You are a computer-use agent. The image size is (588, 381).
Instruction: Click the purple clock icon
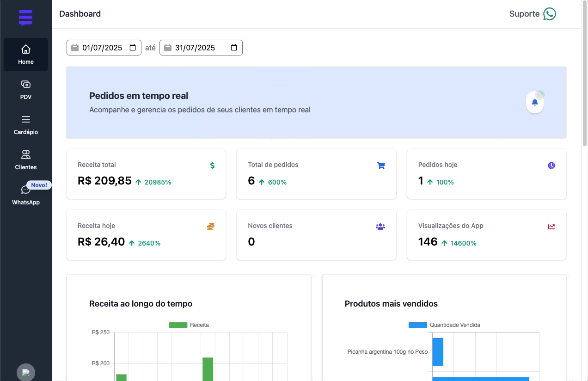[551, 166]
